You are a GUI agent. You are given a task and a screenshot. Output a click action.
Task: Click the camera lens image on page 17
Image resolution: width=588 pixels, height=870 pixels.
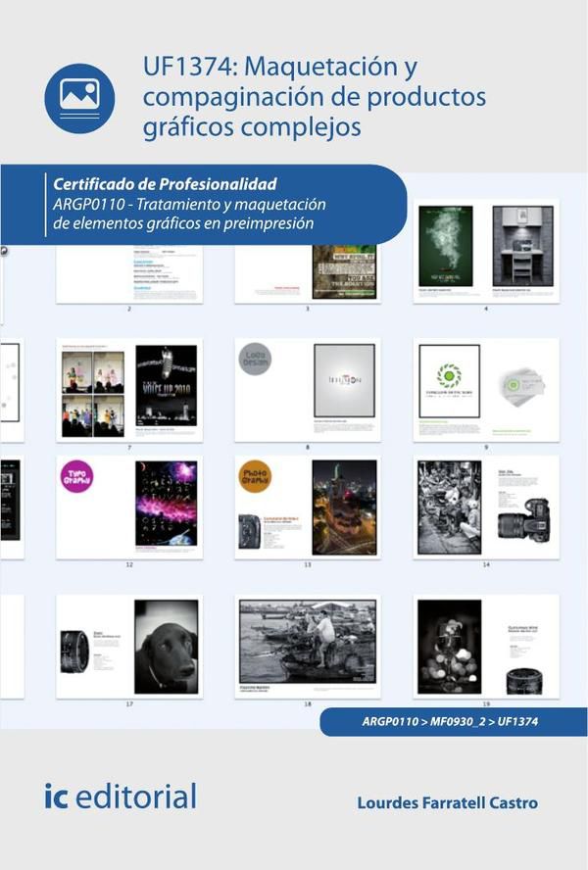tap(75, 651)
